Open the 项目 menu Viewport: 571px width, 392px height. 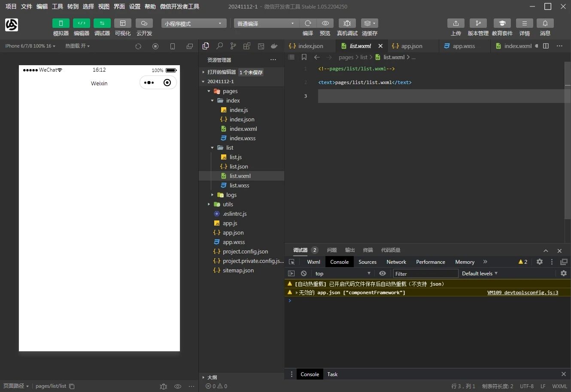(x=11, y=6)
